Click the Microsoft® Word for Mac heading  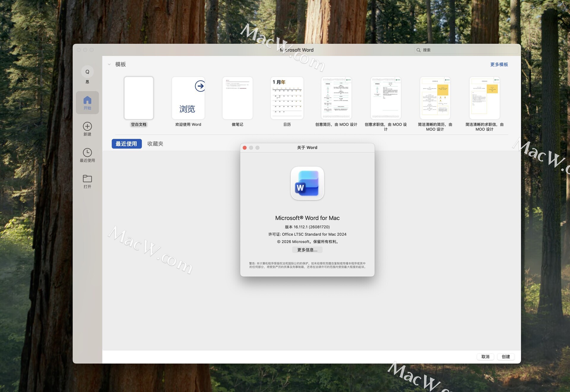(x=307, y=218)
